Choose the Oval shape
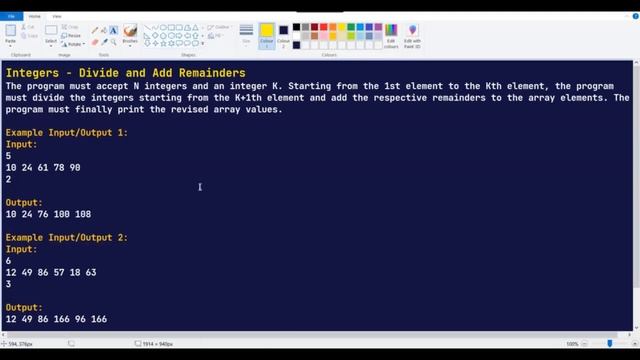Viewport: 640px width, 360px height. [163, 28]
